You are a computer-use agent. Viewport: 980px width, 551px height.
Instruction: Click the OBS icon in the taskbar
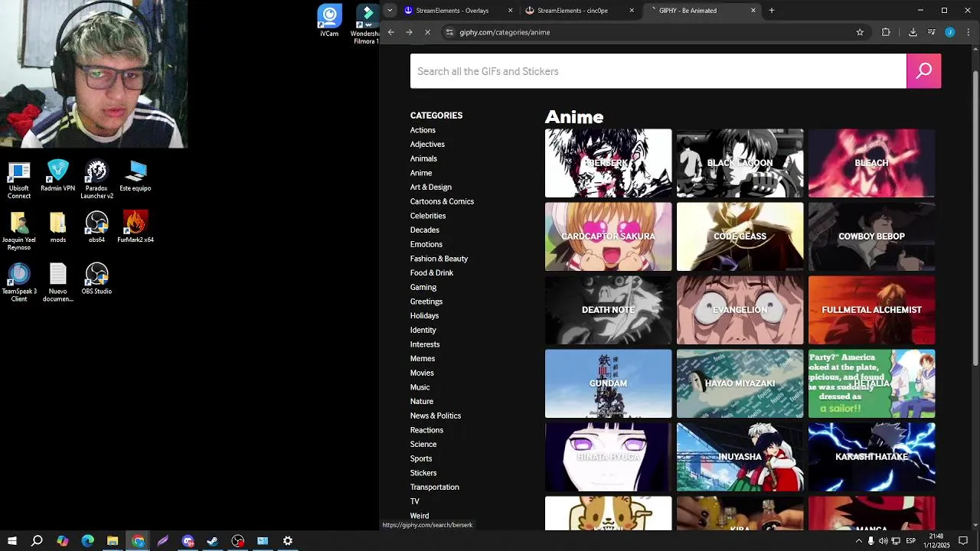(238, 541)
